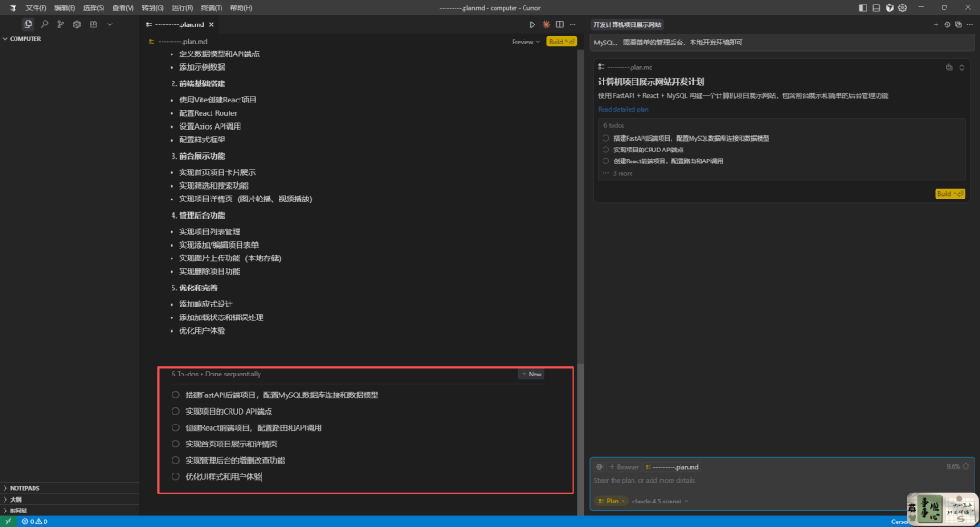
Task: Click the @ mention icon in chat input
Action: [599, 467]
